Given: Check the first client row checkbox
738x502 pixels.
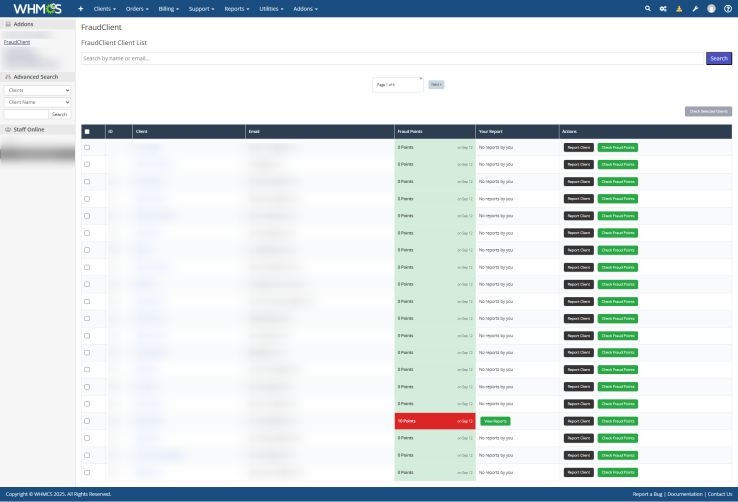Looking at the screenshot, I should [87, 147].
